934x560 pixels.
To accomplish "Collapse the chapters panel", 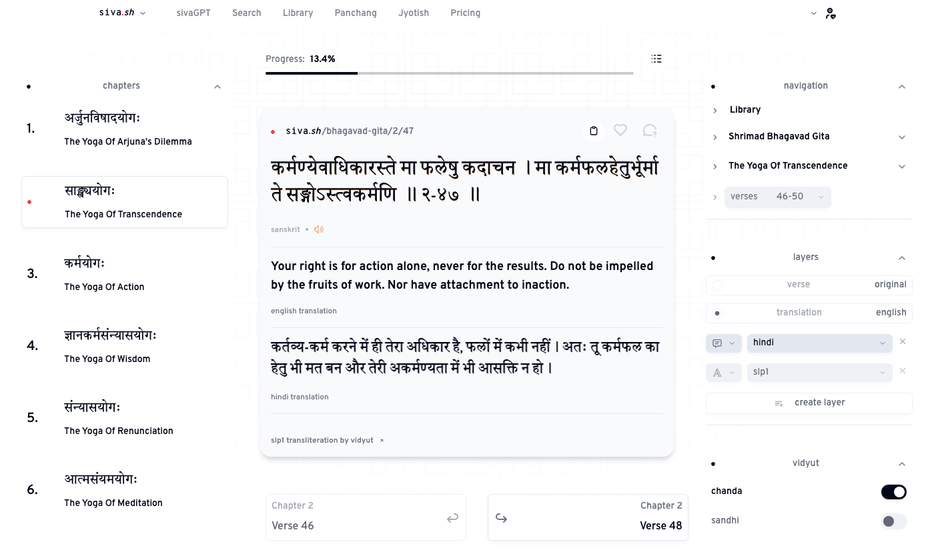I will point(217,87).
